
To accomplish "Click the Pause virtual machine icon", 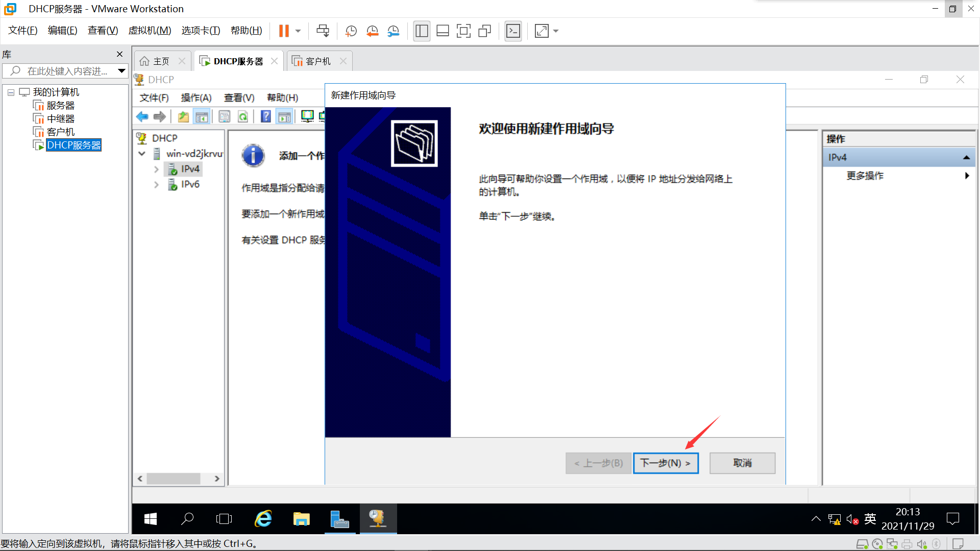I will point(284,31).
